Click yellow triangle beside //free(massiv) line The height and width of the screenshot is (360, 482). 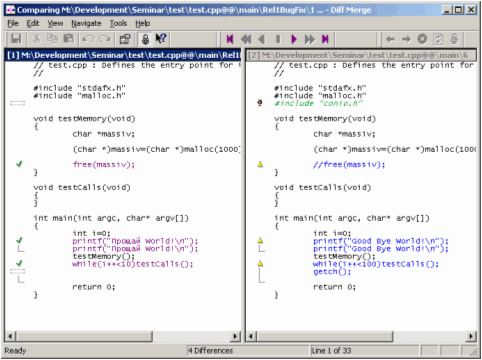tap(260, 164)
